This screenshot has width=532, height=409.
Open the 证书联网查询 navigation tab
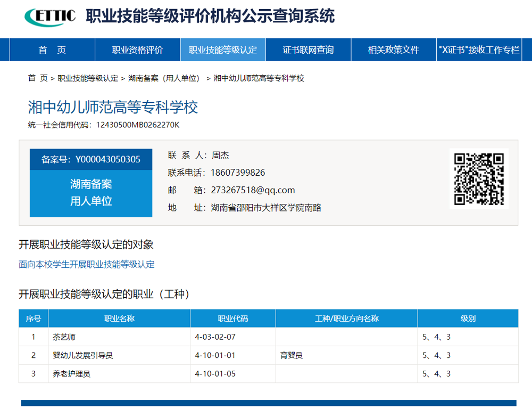pyautogui.click(x=308, y=50)
